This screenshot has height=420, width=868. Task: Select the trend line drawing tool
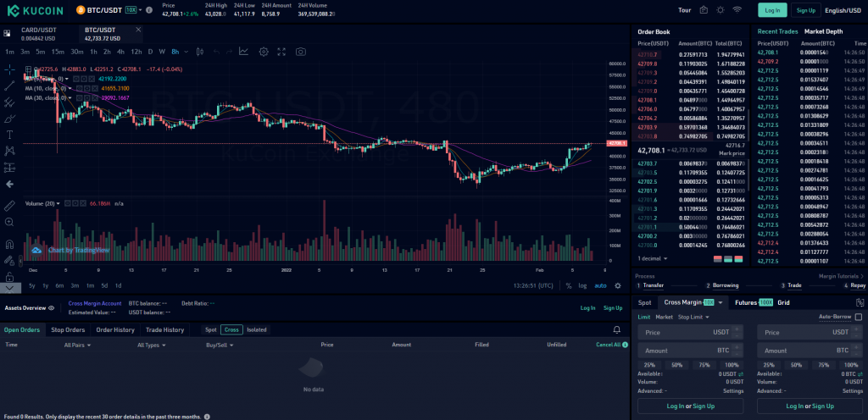coord(9,86)
